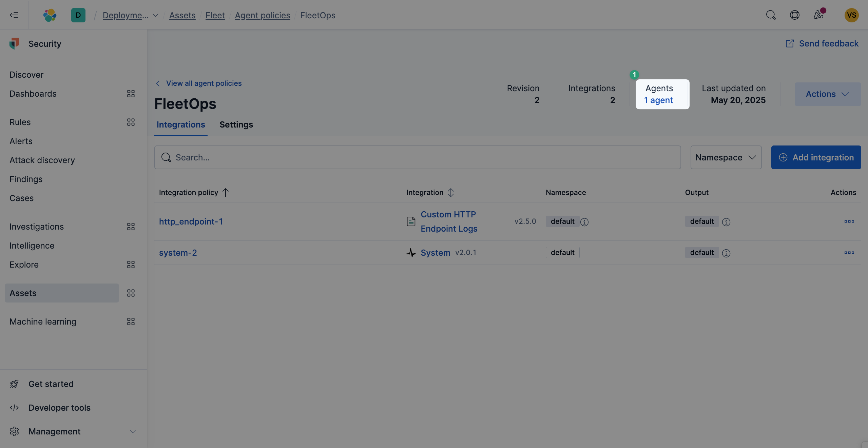Image resolution: width=868 pixels, height=448 pixels.
Task: Open Investigations in the sidebar
Action: [x=37, y=227]
